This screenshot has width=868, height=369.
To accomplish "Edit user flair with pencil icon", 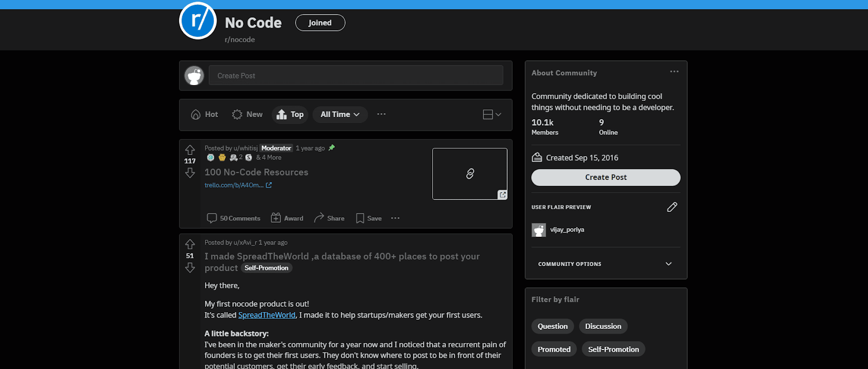I will (x=672, y=207).
